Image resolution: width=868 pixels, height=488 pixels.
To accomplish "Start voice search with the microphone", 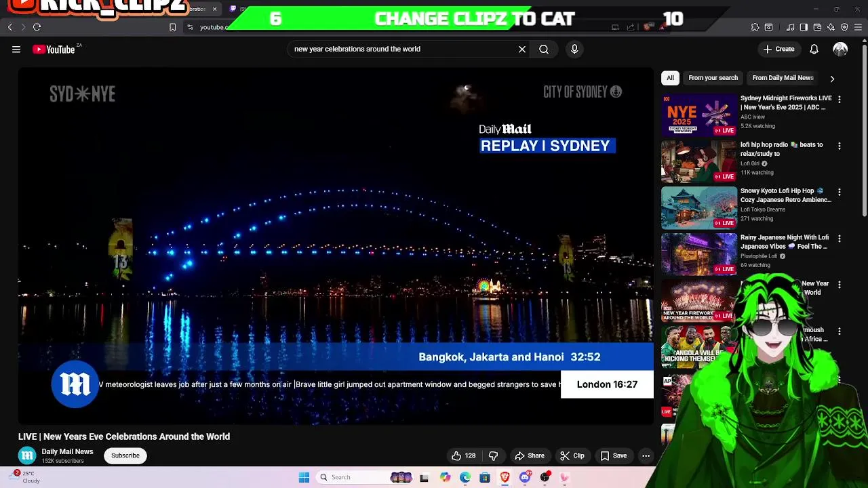I will (x=574, y=49).
